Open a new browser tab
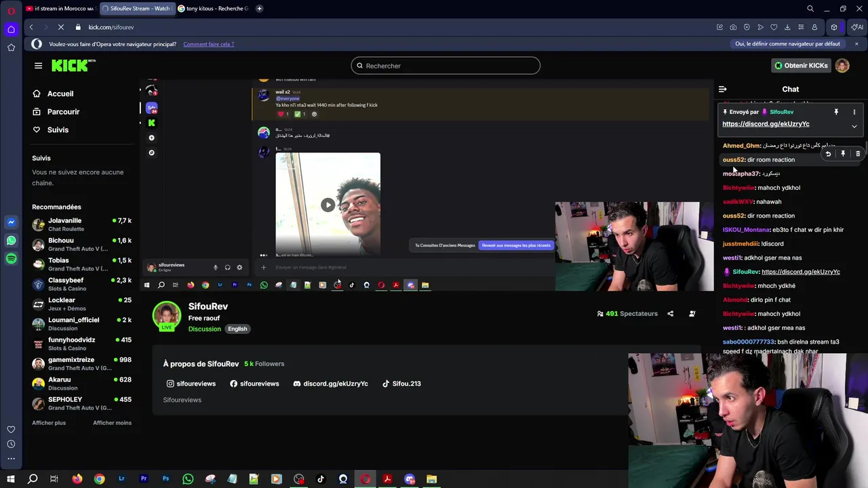868x488 pixels. 259,9
